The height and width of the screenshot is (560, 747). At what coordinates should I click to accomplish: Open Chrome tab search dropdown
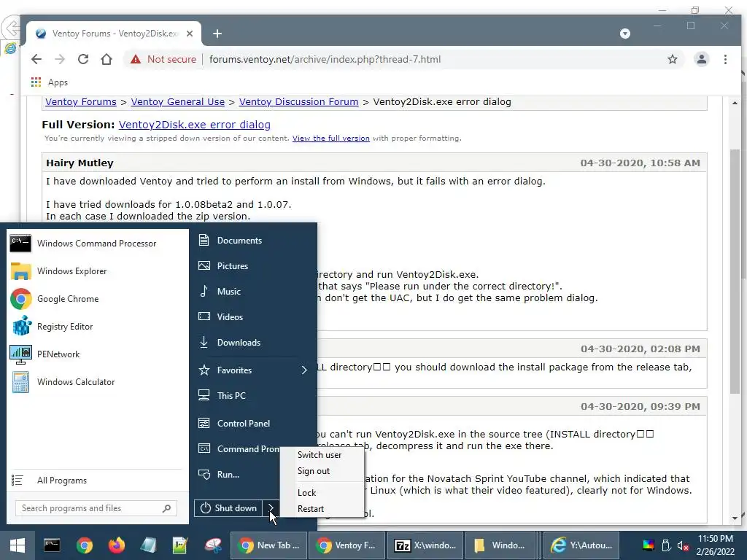coord(625,34)
